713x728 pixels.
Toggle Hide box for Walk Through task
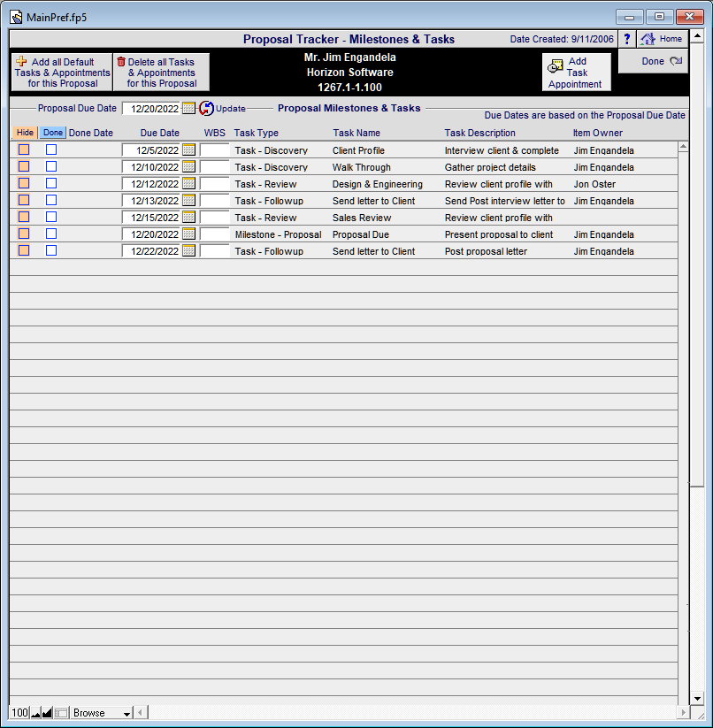24,166
